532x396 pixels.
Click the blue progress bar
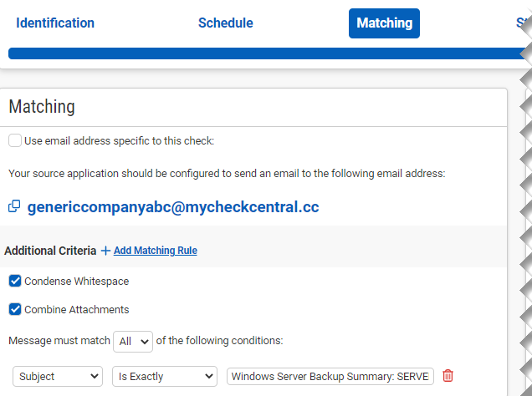(x=267, y=53)
